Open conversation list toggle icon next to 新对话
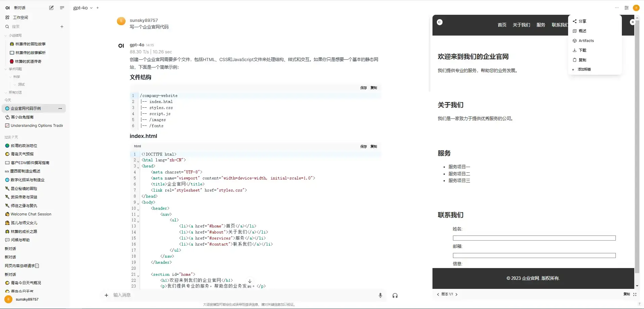The width and height of the screenshot is (644, 309). coord(62,7)
